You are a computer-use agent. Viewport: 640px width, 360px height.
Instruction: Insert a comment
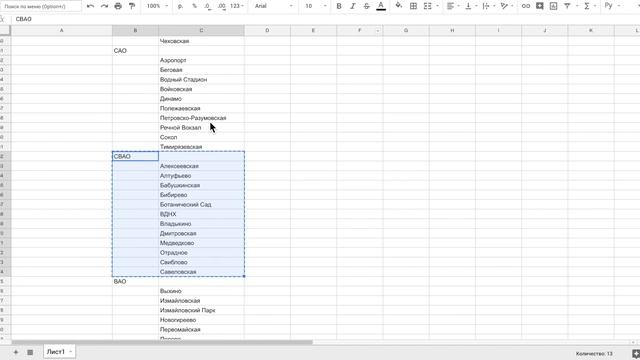540,6
